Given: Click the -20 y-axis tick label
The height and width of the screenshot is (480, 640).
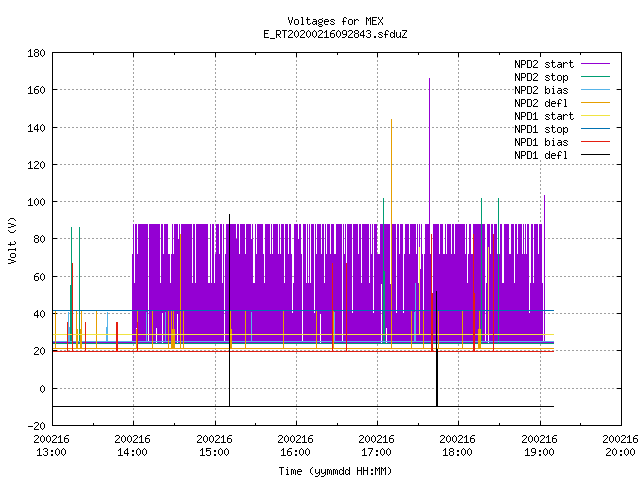Looking at the screenshot, I should tap(36, 426).
